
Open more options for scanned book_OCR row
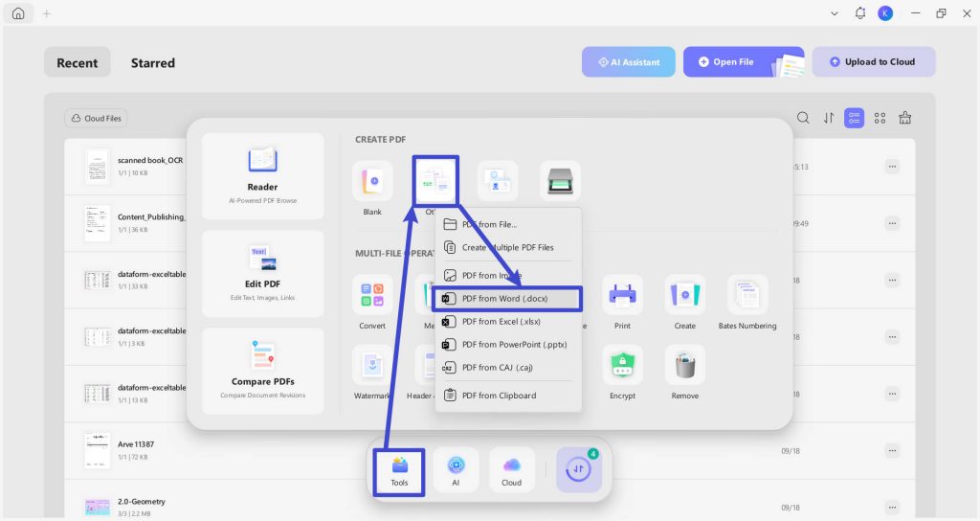[892, 167]
